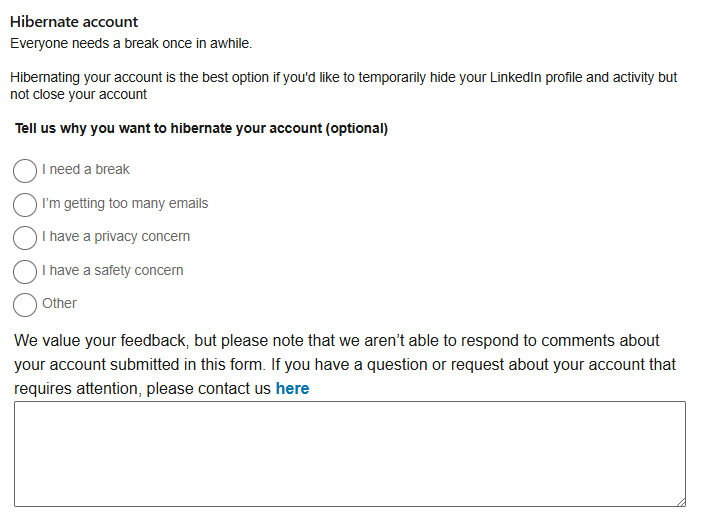The image size is (701, 519).
Task: Click the 'Everyone needs a break once in awhile' subtitle
Action: pyautogui.click(x=131, y=44)
